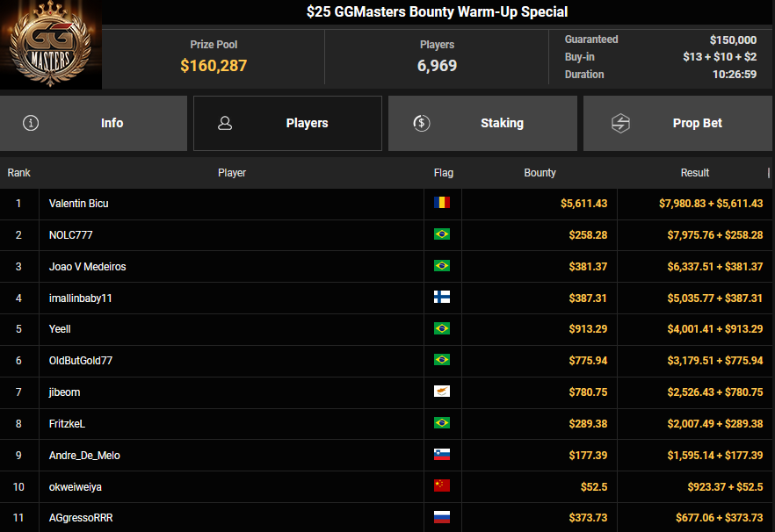Switch to the Players tab
The height and width of the screenshot is (532, 775).
(287, 124)
